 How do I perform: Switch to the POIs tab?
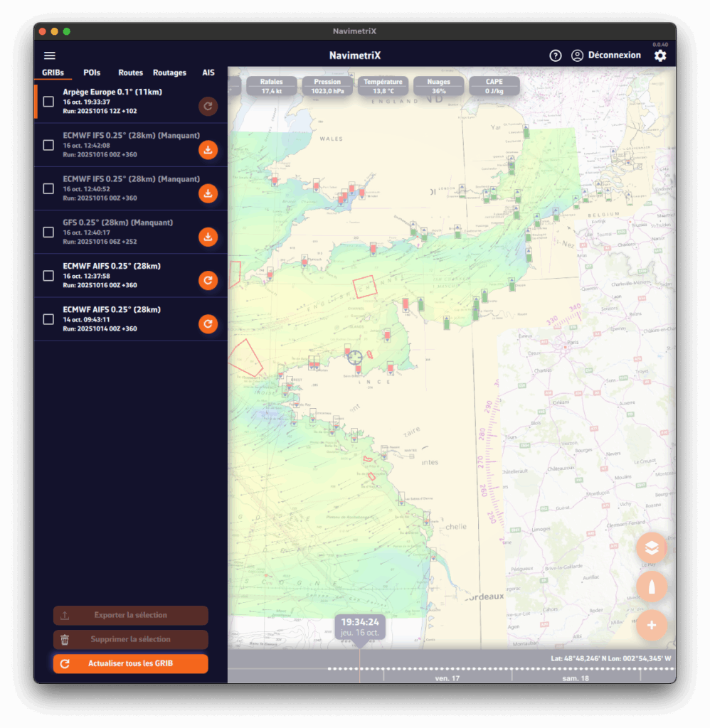click(92, 73)
